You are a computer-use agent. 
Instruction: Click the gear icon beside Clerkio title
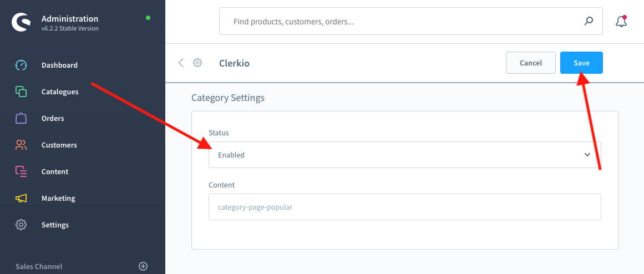pyautogui.click(x=197, y=63)
